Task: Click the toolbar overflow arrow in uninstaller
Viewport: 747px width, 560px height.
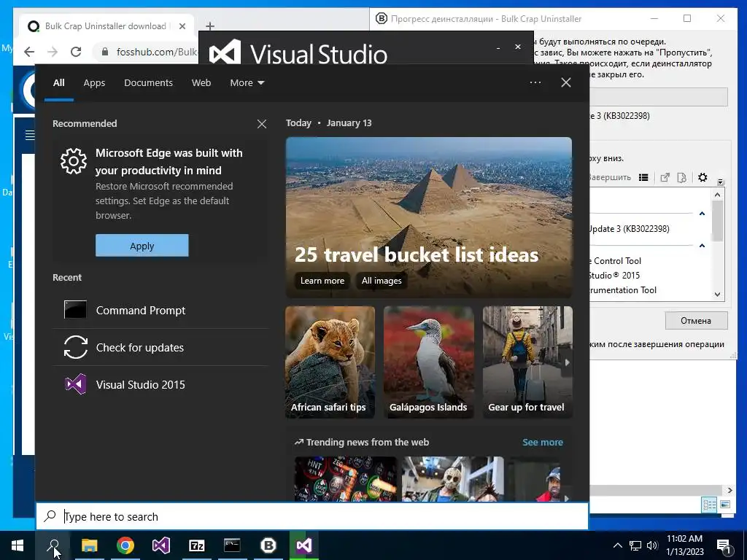Action: click(720, 182)
